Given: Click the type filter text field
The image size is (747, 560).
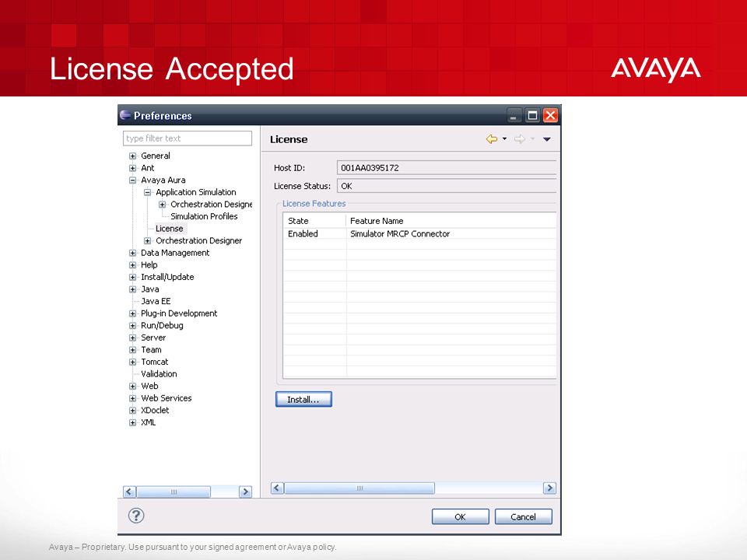Looking at the screenshot, I should click(188, 138).
